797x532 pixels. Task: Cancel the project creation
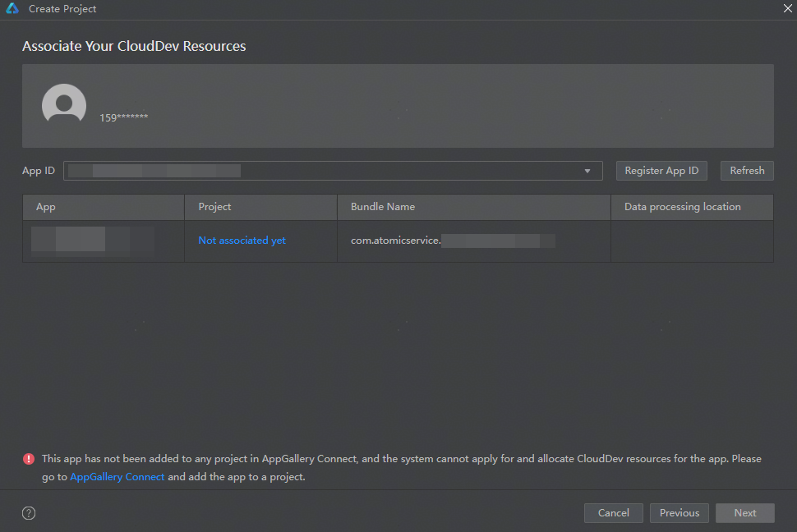(613, 513)
